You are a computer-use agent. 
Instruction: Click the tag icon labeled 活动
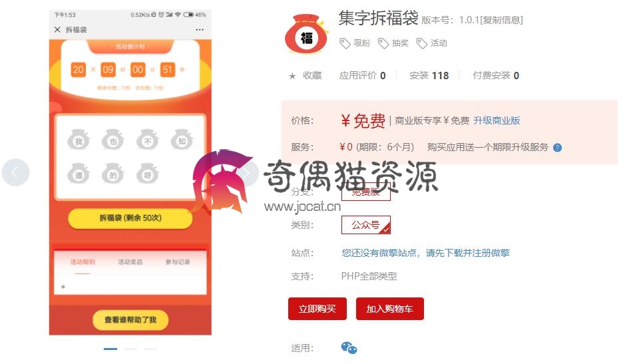[x=421, y=43]
